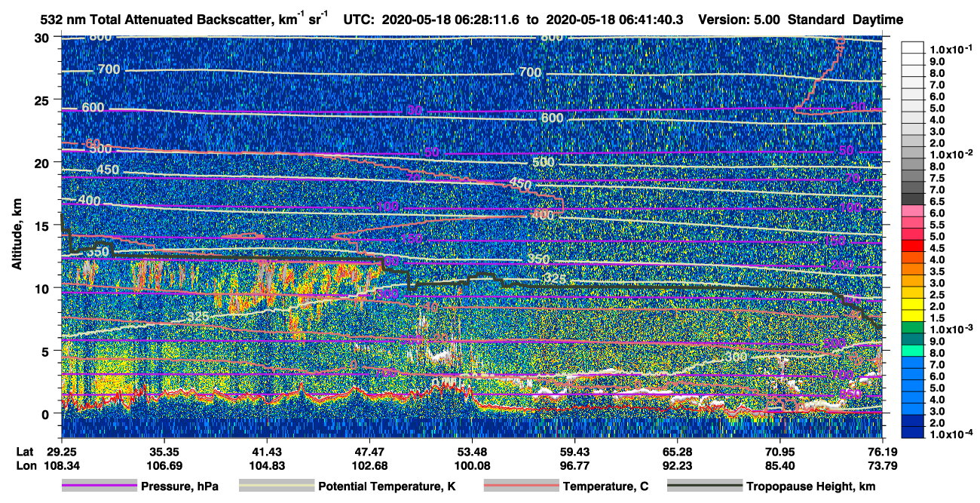Click the 'Tropopause Height, km' legend label
980x503 pixels.
[811, 486]
